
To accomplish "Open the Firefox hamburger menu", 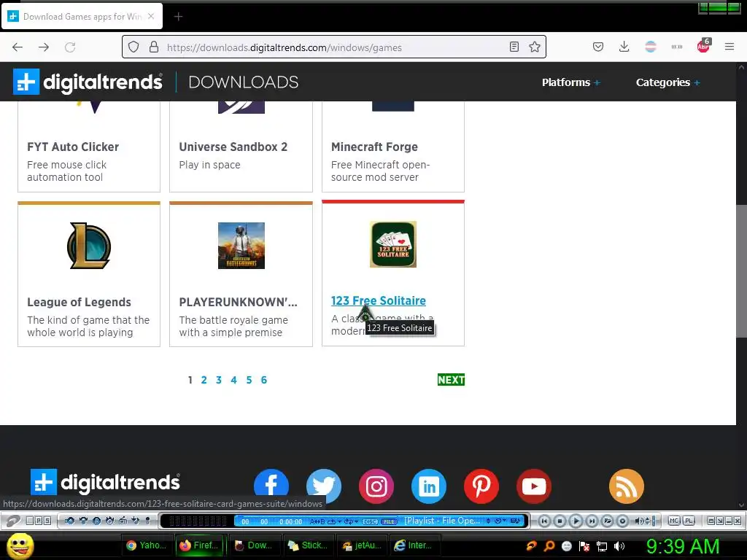I will pos(729,47).
